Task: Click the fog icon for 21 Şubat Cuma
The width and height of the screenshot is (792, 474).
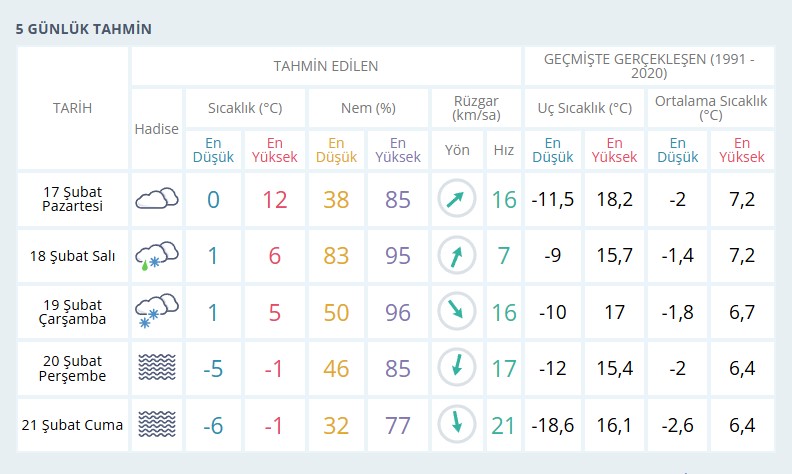Action: click(x=157, y=424)
